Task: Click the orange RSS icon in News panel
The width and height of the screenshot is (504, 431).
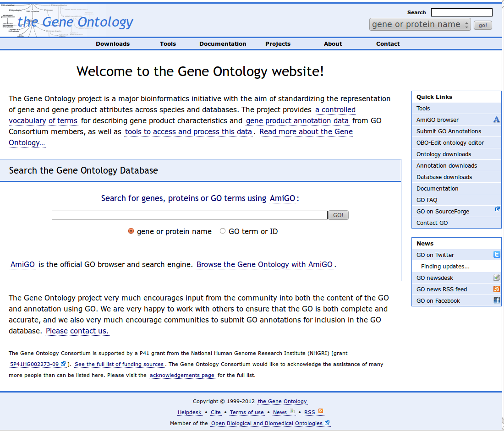Action: click(497, 289)
